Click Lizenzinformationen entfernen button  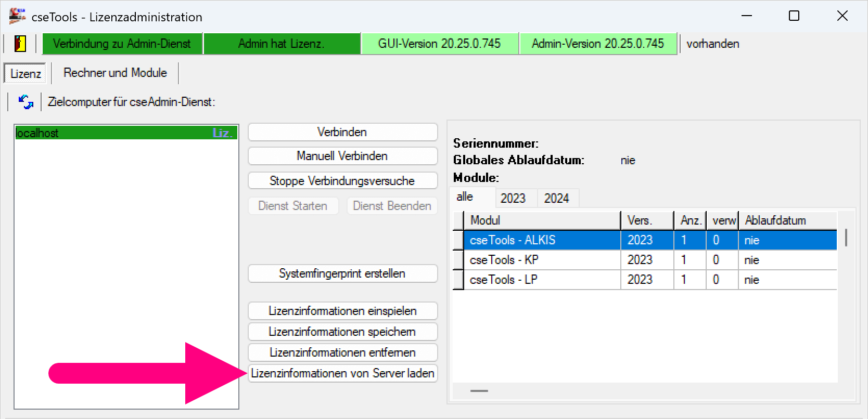click(342, 352)
